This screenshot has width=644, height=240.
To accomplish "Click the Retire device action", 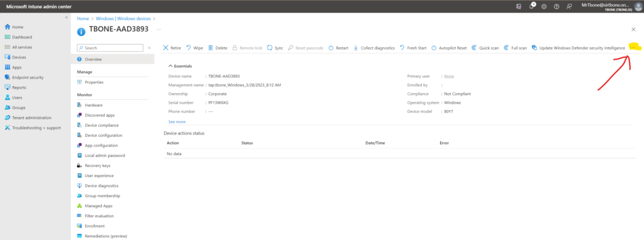I will [x=172, y=48].
